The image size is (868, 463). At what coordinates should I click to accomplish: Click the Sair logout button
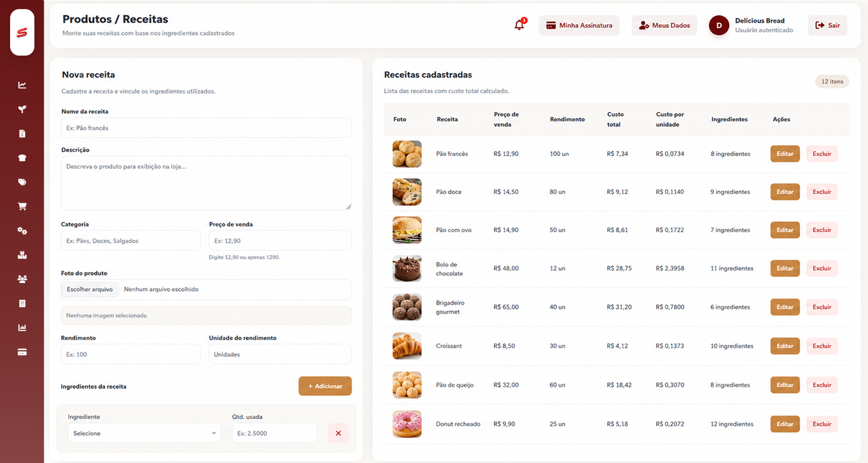click(x=828, y=25)
